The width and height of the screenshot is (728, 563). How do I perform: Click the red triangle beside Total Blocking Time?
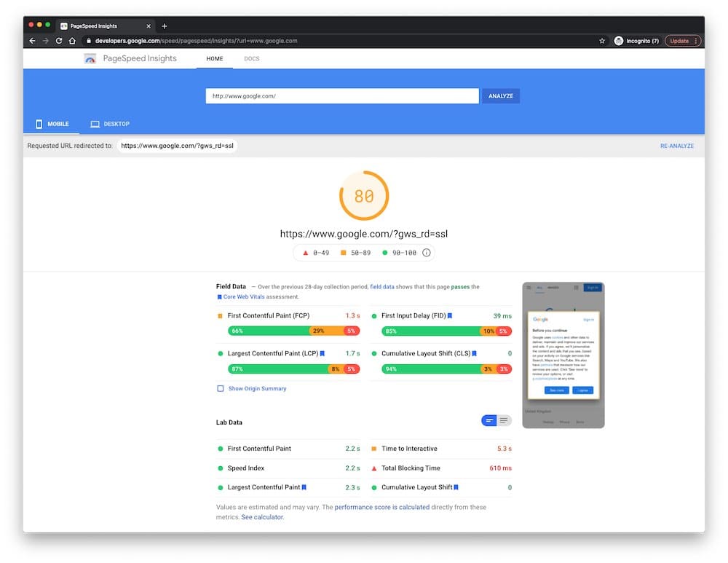tap(373, 468)
